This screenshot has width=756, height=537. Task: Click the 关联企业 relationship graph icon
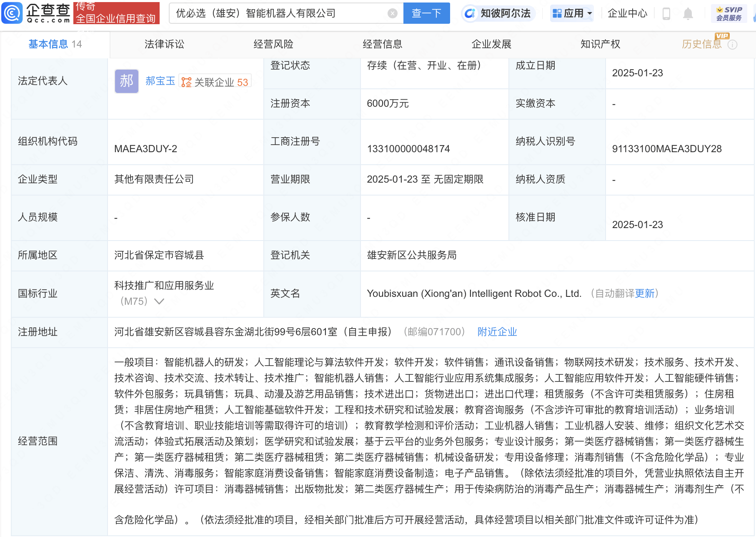[x=187, y=81]
